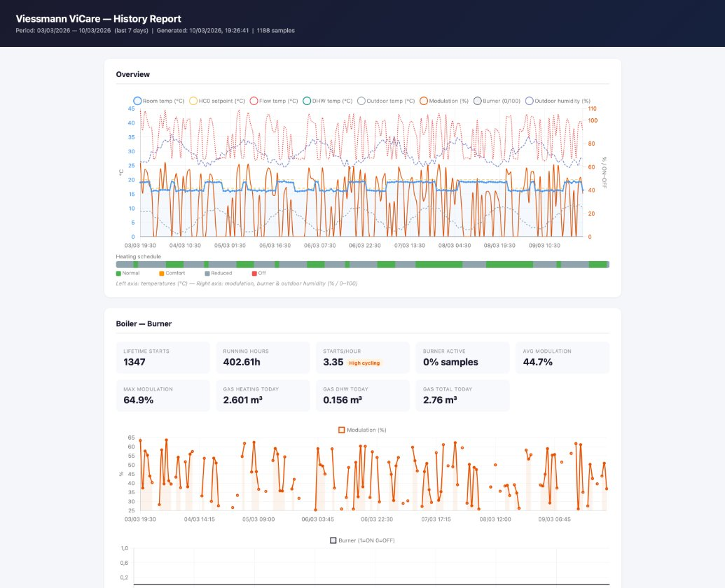The height and width of the screenshot is (588, 725).
Task: Toggle Burner (1=ON 0=OFF) legend entry
Action: pyautogui.click(x=362, y=540)
